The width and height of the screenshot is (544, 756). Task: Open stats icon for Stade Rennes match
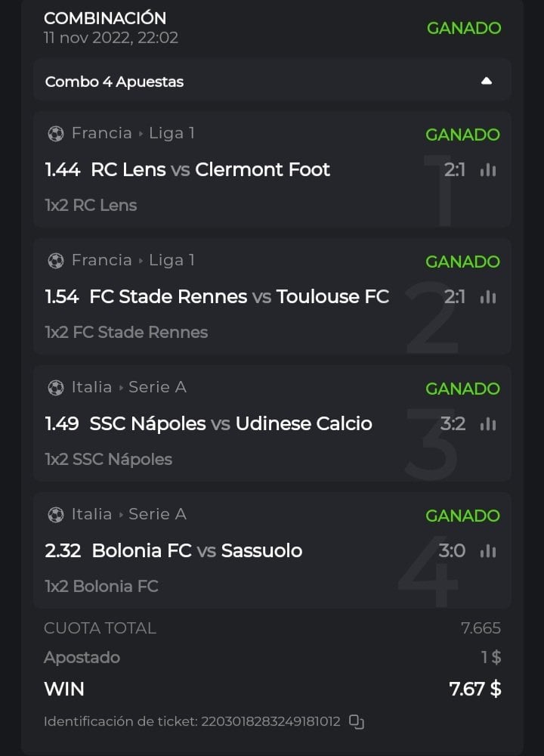click(488, 297)
